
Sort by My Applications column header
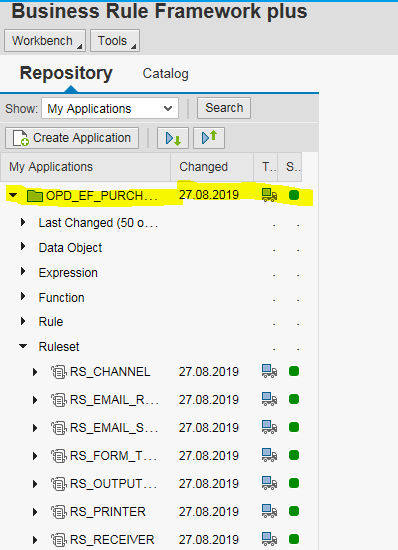click(86, 167)
